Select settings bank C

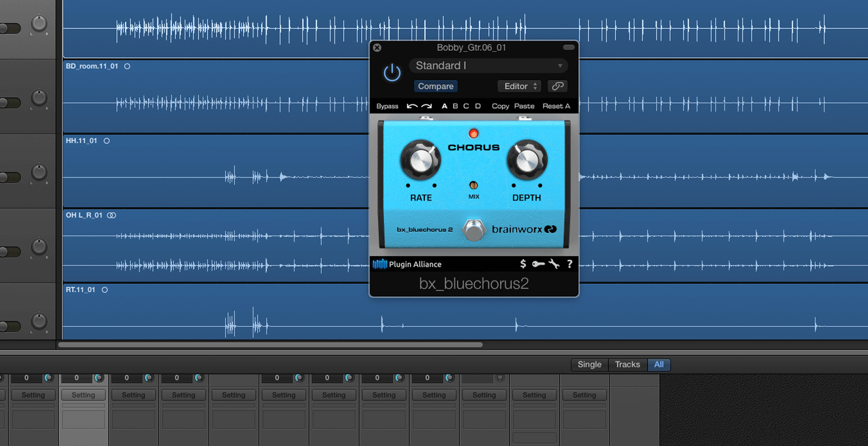466,106
